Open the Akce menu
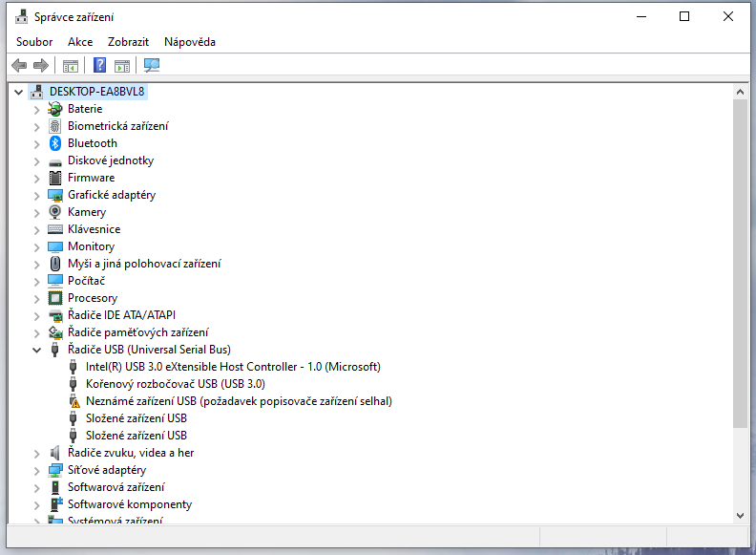Image resolution: width=756 pixels, height=555 pixels. (80, 42)
